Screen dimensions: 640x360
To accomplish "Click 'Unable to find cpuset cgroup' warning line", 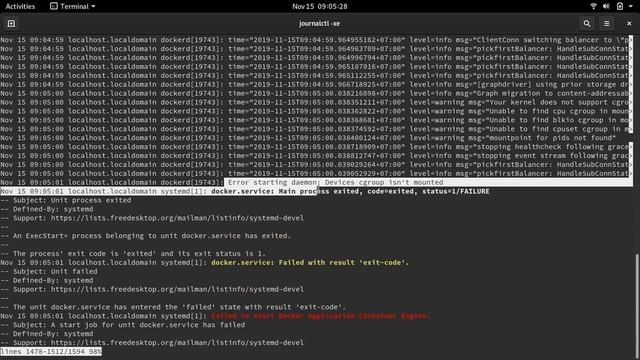I will [316, 129].
